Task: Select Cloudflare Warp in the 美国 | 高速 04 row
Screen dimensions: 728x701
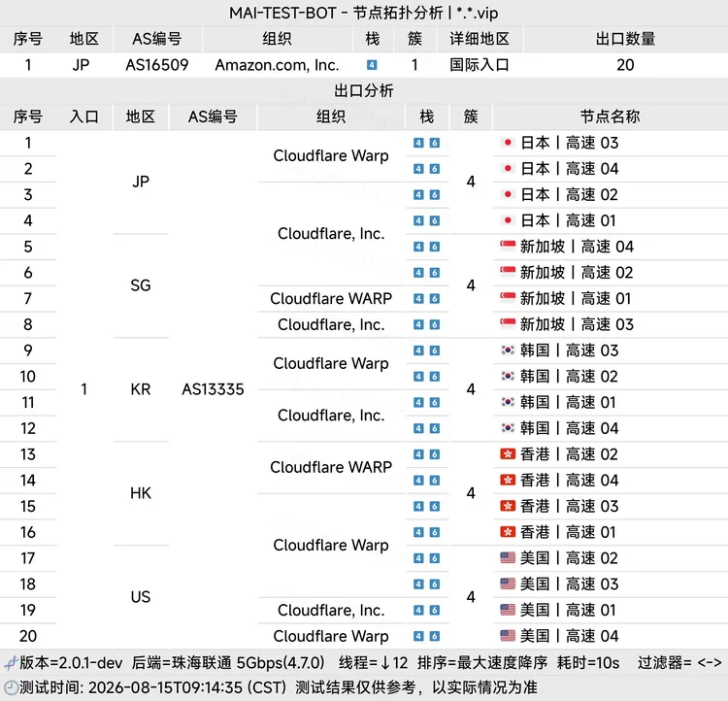Action: click(331, 636)
